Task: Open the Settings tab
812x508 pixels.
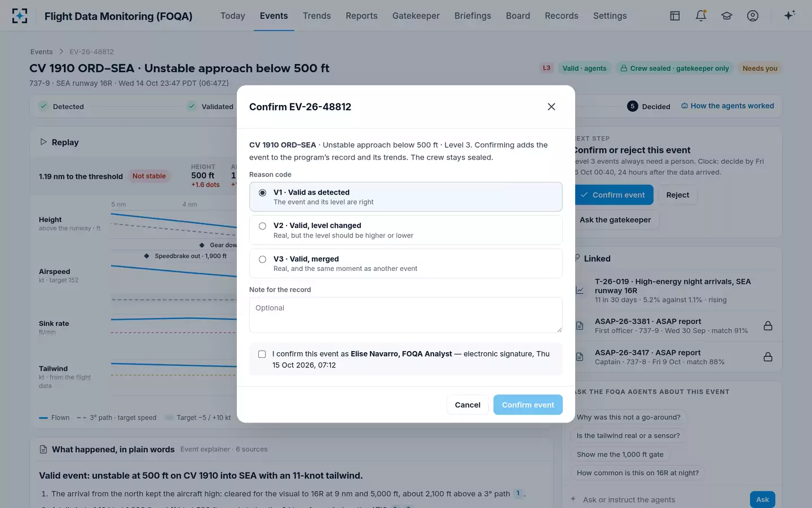Action: coord(610,16)
